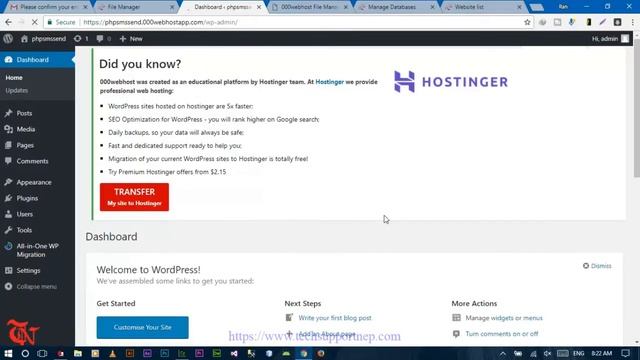Open Pages in the sidebar
Image resolution: width=640 pixels, height=360 pixels.
coord(25,145)
